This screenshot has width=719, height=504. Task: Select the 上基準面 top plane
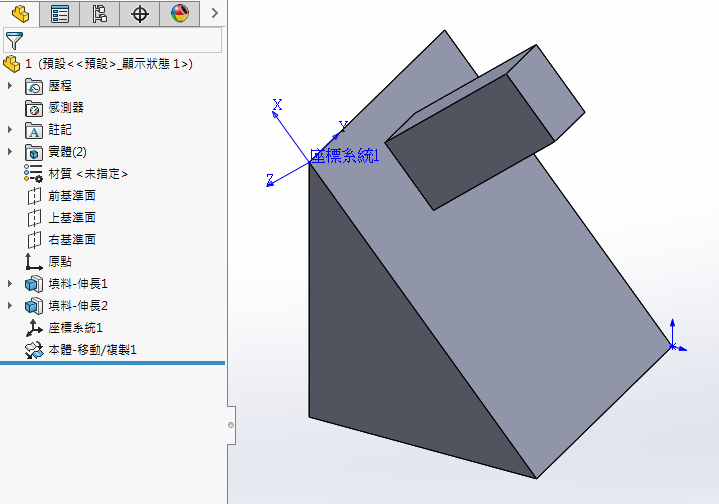[72, 218]
